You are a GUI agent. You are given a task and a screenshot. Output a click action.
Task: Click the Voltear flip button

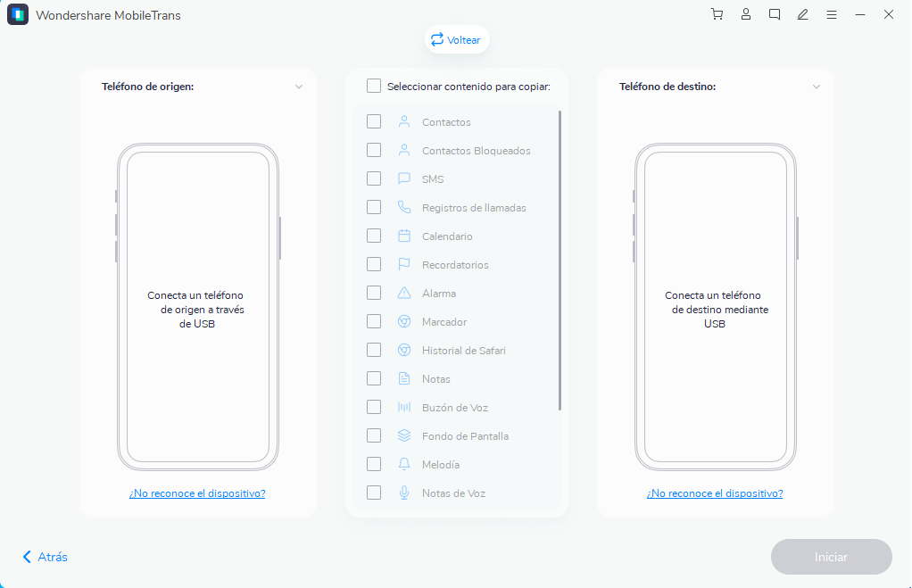456,40
